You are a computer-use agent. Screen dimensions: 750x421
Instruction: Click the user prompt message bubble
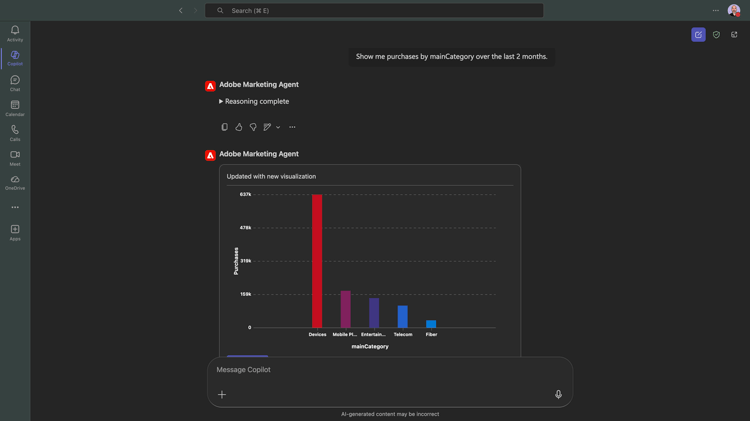tap(452, 56)
